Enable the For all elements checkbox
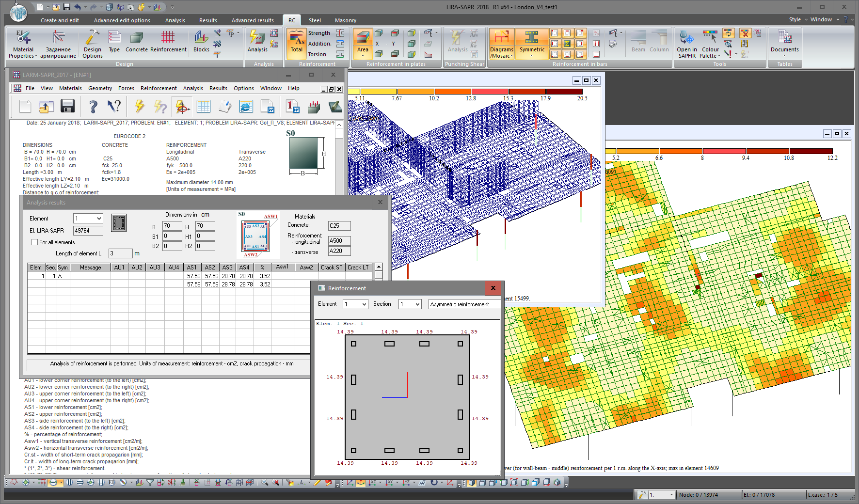 [35, 242]
